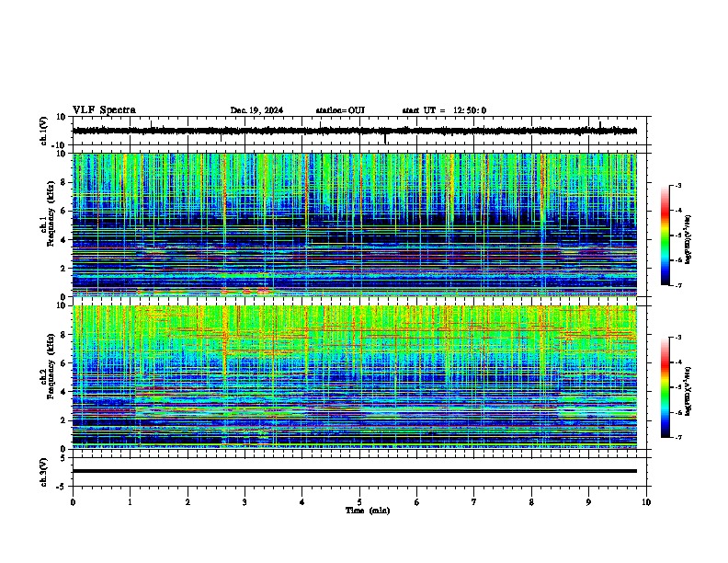Viewport: 728px width, 563px height.
Task: Click the station label "station=OUJ"
Action: tap(340, 110)
